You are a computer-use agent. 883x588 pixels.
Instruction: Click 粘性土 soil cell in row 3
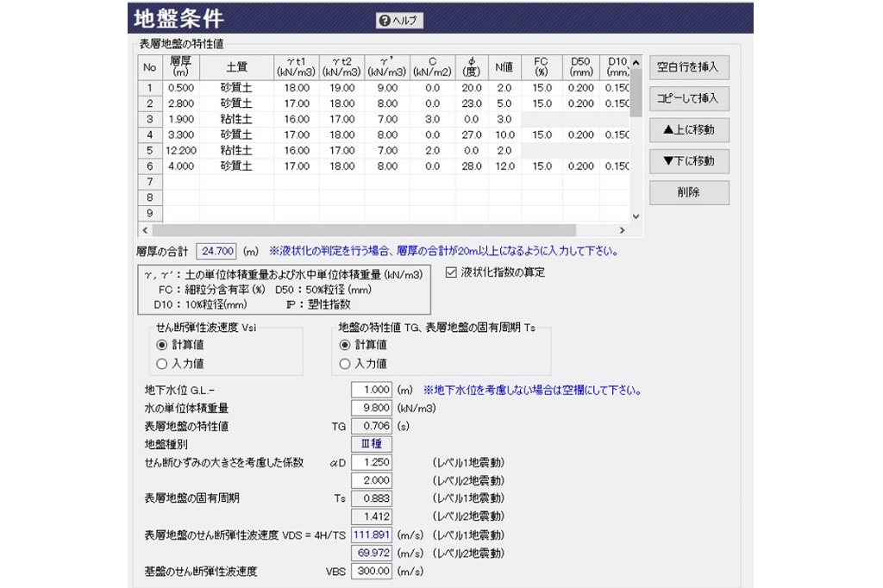(x=236, y=119)
